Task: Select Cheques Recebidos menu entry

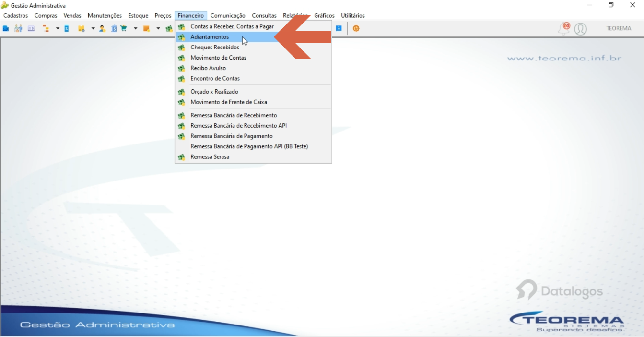Action: click(x=253, y=48)
